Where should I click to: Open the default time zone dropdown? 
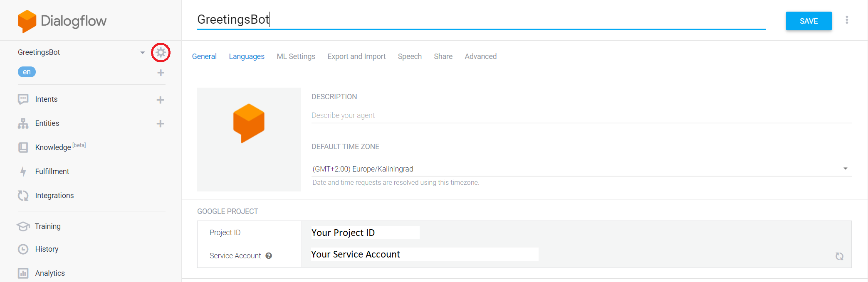coord(581,169)
